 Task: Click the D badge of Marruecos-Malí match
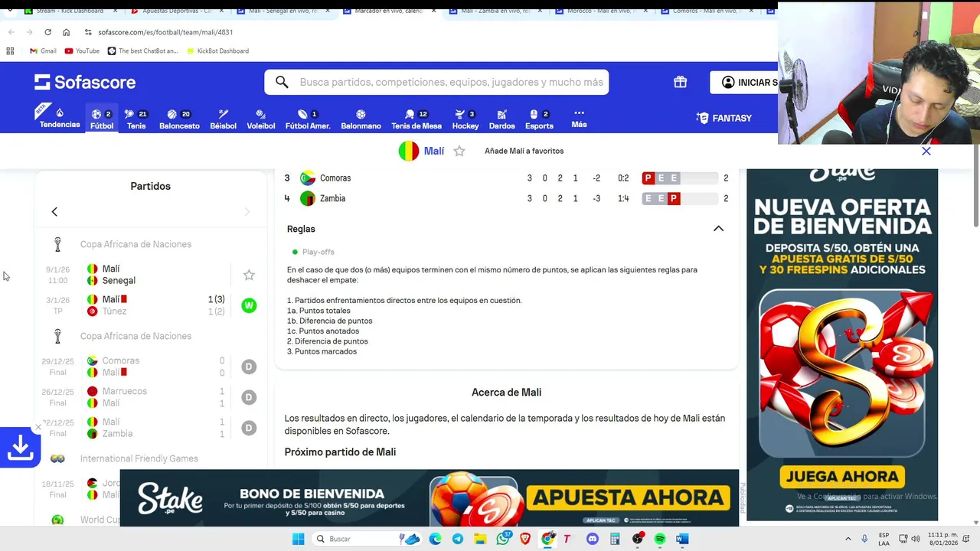[248, 397]
